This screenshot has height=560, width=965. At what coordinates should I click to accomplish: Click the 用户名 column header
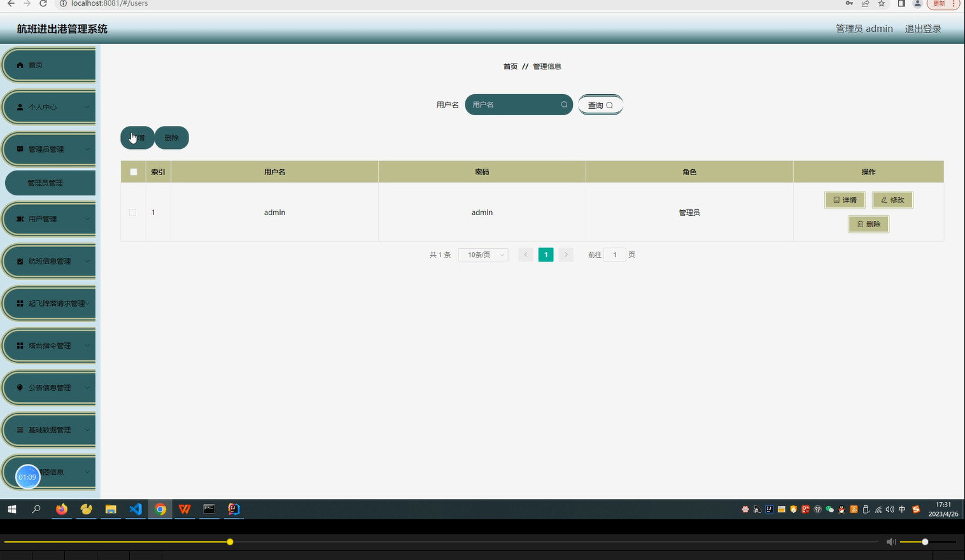click(x=274, y=172)
